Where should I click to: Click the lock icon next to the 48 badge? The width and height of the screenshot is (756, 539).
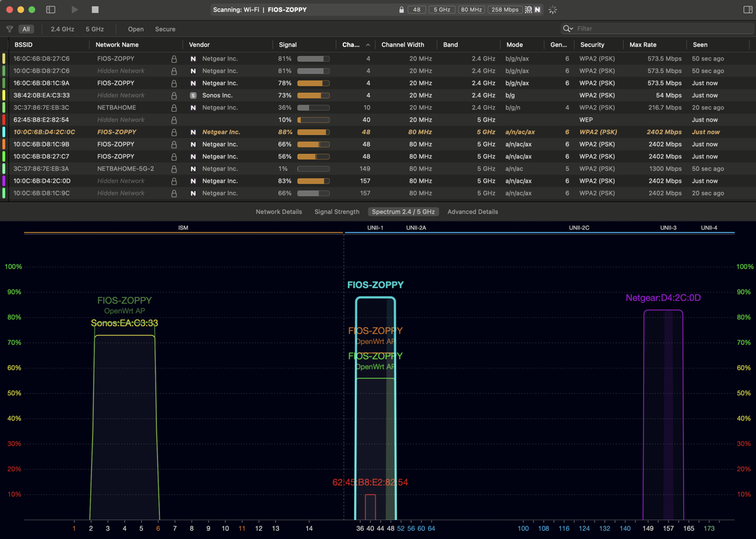[x=401, y=9]
